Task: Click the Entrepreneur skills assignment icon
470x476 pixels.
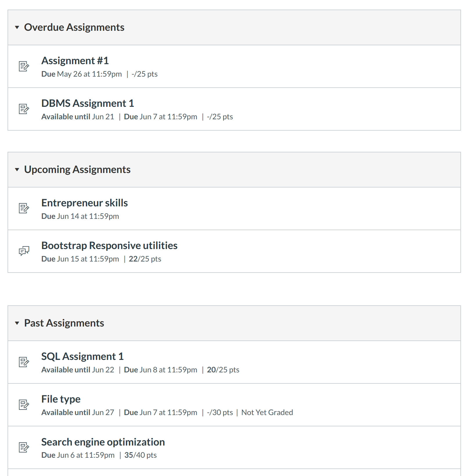Action: pyautogui.click(x=24, y=208)
